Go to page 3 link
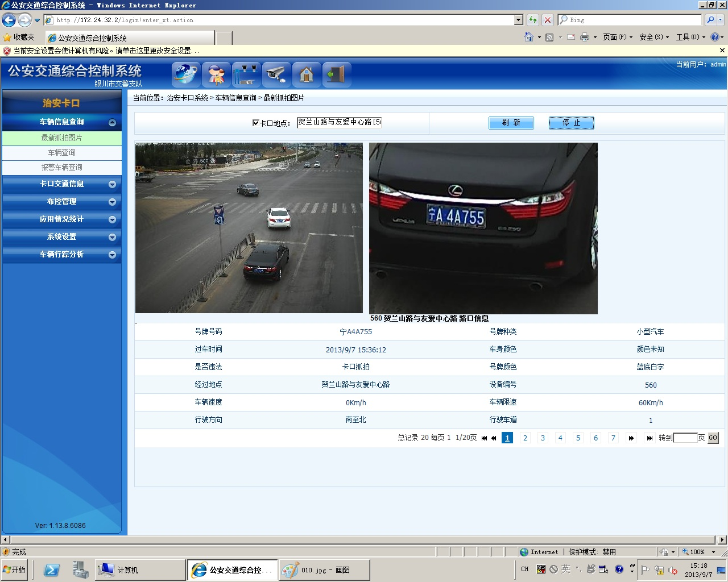 tap(543, 438)
